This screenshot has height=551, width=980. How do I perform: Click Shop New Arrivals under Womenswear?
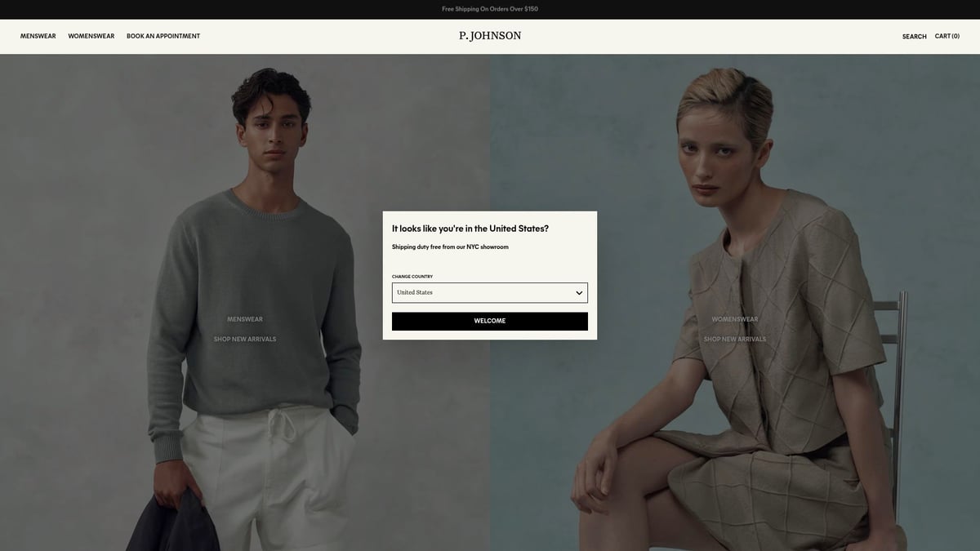click(735, 340)
